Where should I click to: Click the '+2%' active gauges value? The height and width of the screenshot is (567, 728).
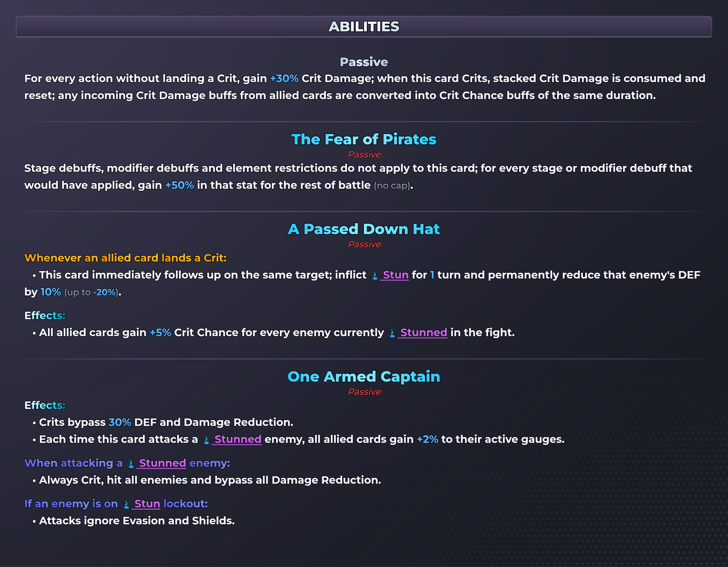point(428,439)
